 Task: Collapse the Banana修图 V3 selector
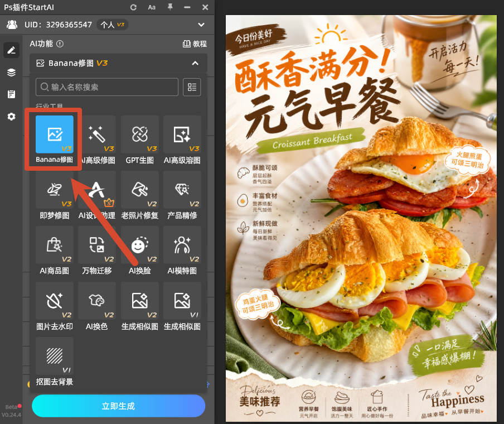(195, 63)
